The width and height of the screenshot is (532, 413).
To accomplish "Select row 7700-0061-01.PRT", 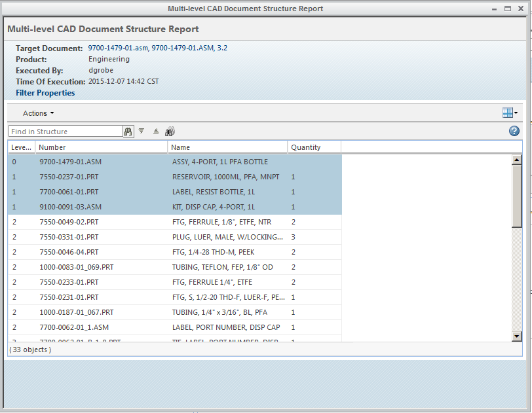I will [175, 192].
